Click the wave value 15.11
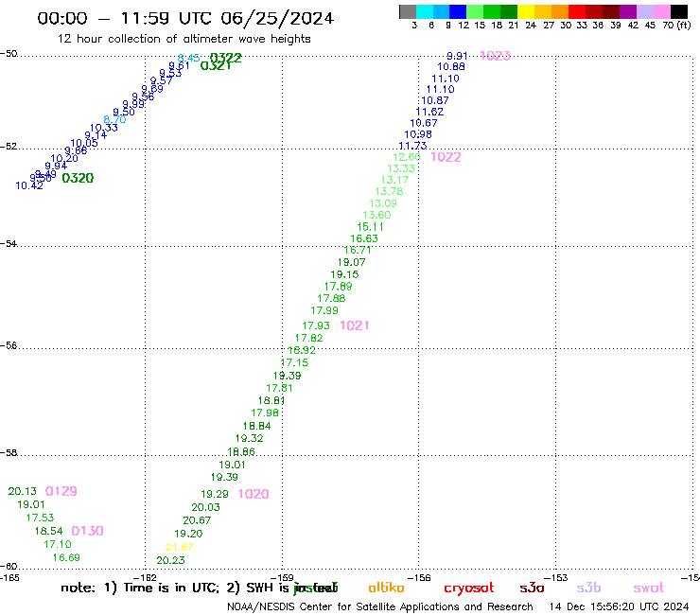The width and height of the screenshot is (700, 615). coord(370,227)
